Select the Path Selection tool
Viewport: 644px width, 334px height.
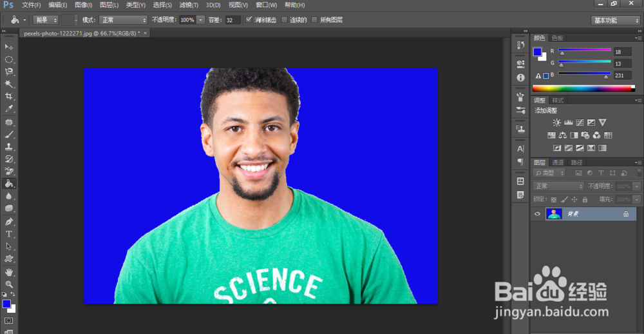[8, 246]
